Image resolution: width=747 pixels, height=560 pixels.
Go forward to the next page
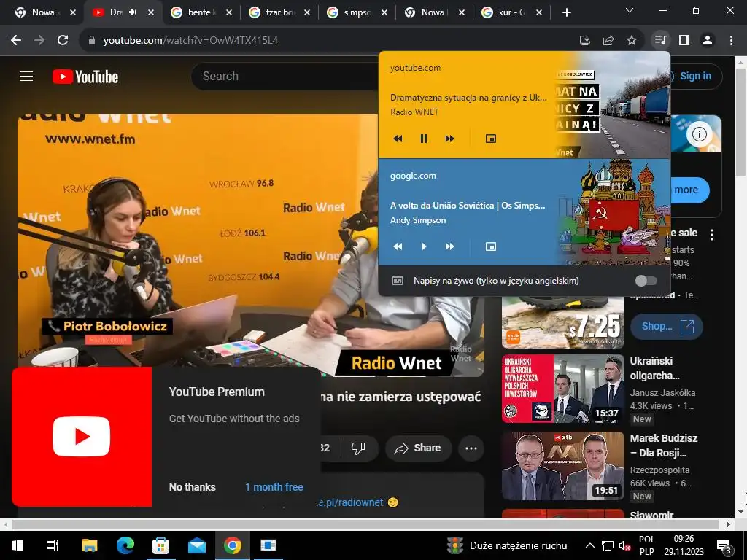point(39,40)
